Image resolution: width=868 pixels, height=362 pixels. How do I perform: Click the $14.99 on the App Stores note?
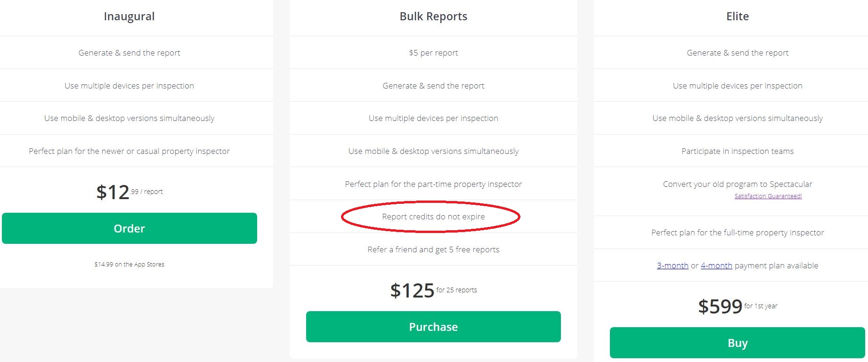(x=129, y=265)
